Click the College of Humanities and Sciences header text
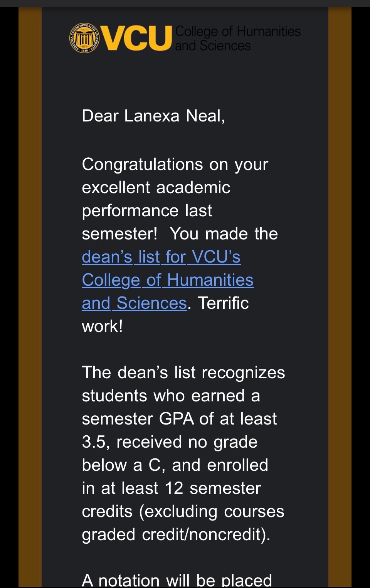 [x=238, y=38]
